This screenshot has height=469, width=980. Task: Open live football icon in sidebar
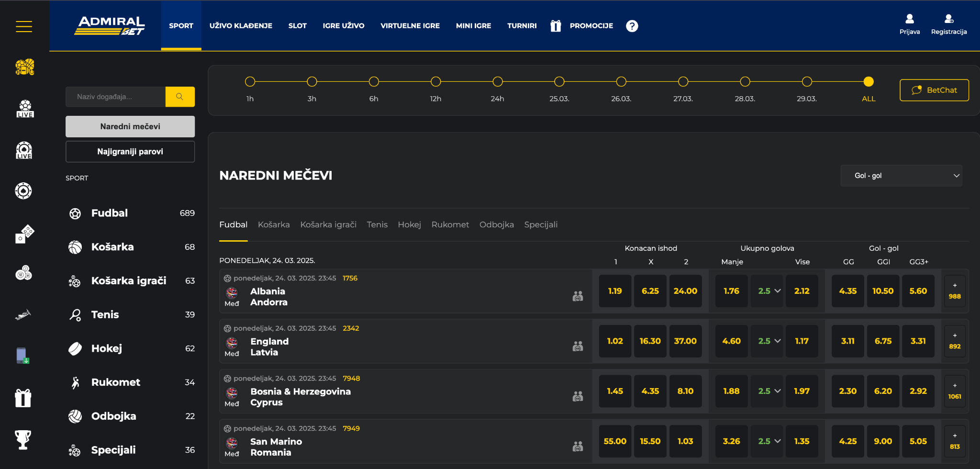point(25,109)
